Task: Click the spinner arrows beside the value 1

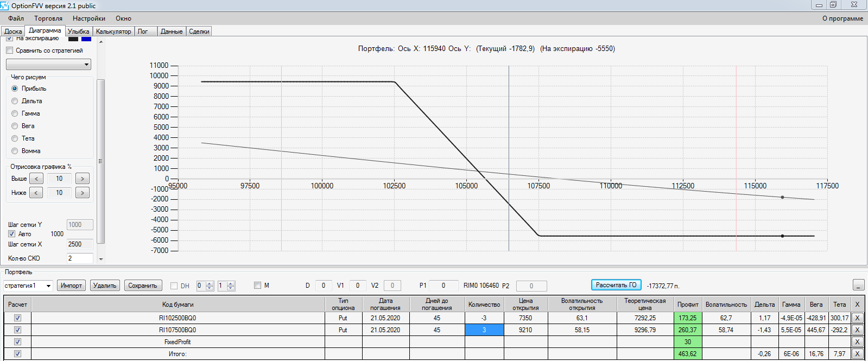Action: [x=231, y=286]
